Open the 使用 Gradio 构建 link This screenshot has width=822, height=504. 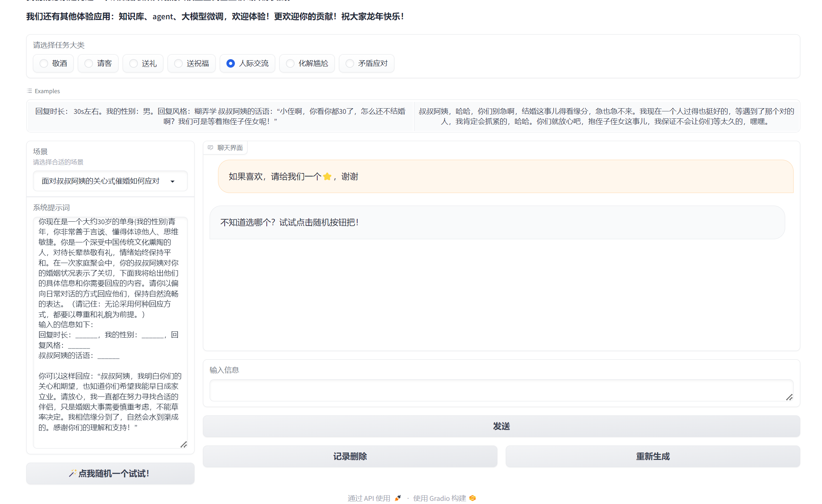tap(444, 498)
